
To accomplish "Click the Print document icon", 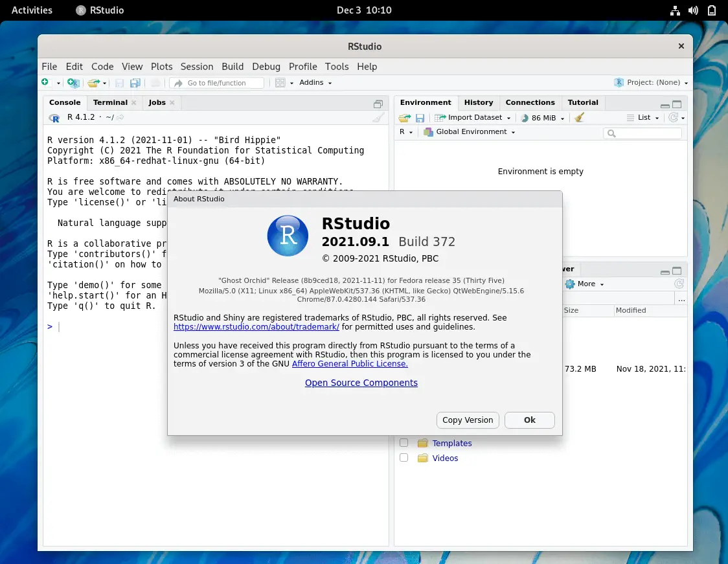I will tap(155, 83).
